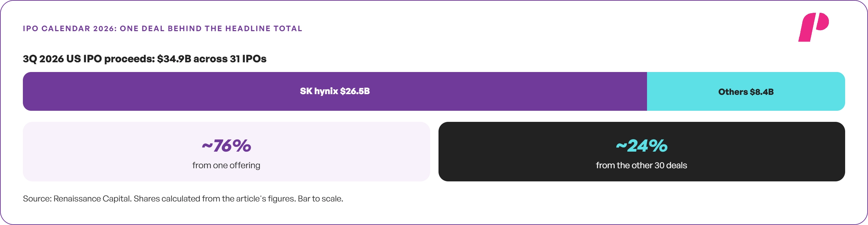Select the dark 'from the other 30 deals' card
The image size is (868, 225).
(642, 152)
